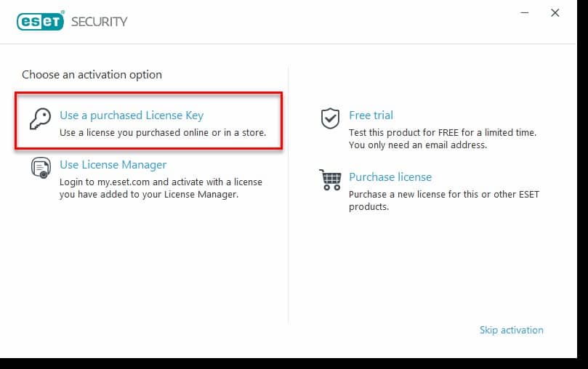Screen dimensions: 588x369
Task: Close the ESET activation window
Action: point(555,13)
